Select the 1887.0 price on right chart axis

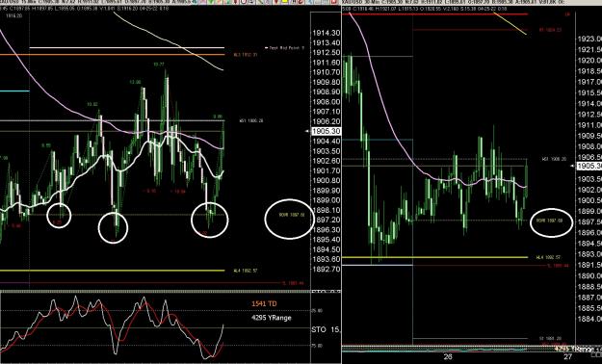(x=589, y=298)
